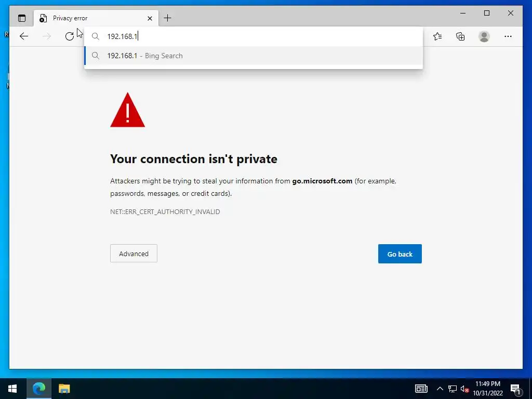Open the tab actions menu icon
The width and height of the screenshot is (532, 399).
click(22, 18)
